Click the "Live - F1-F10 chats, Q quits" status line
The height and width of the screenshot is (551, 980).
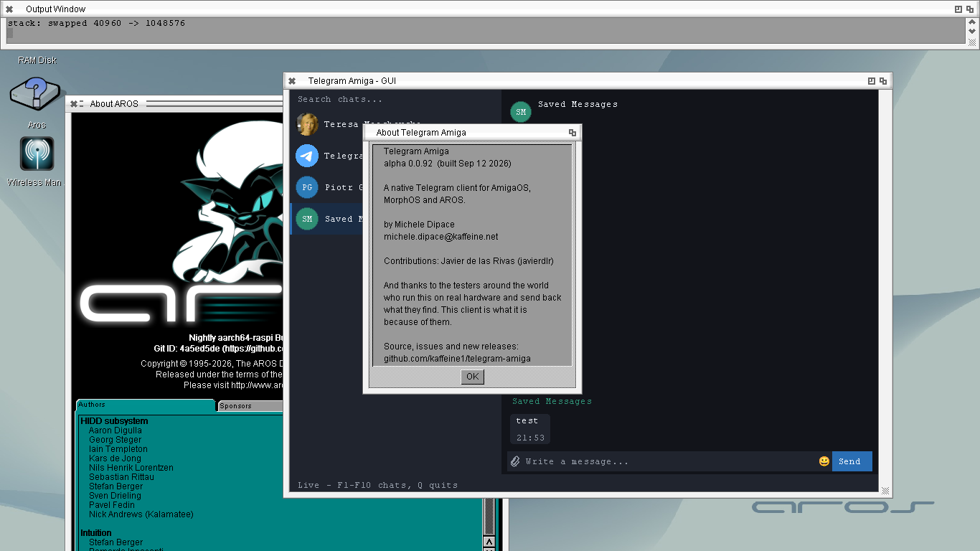coord(378,485)
